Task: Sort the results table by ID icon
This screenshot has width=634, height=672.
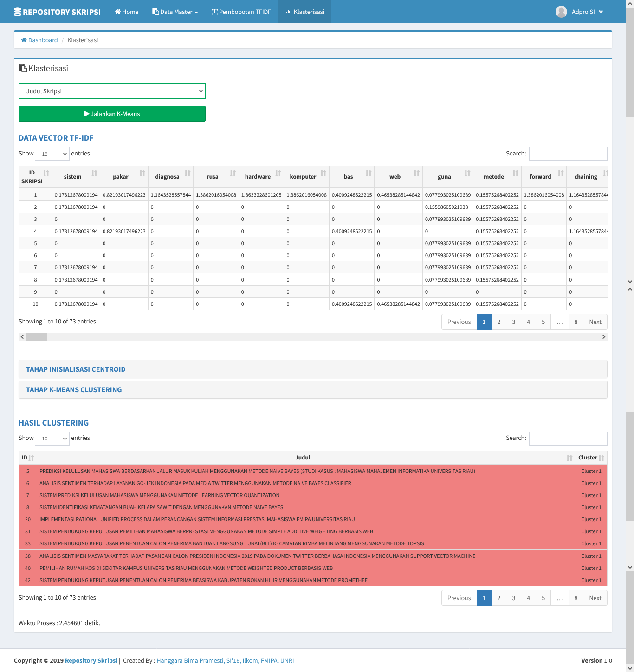Action: click(x=32, y=458)
